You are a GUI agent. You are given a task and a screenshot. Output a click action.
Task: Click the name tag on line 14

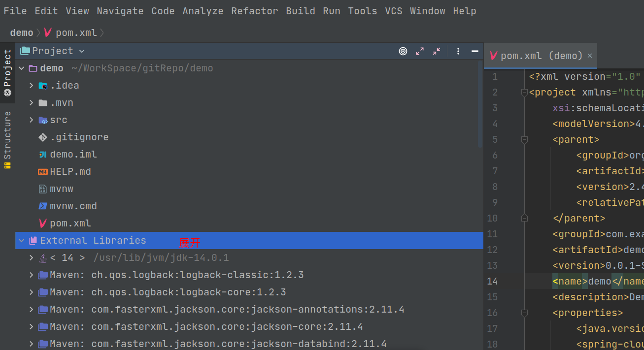click(570, 282)
